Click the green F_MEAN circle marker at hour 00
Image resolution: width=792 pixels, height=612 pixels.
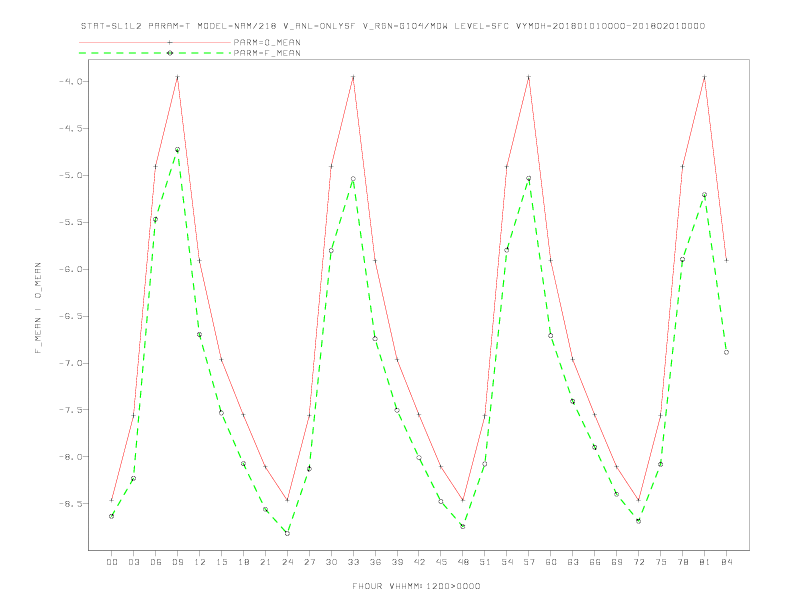[112, 516]
